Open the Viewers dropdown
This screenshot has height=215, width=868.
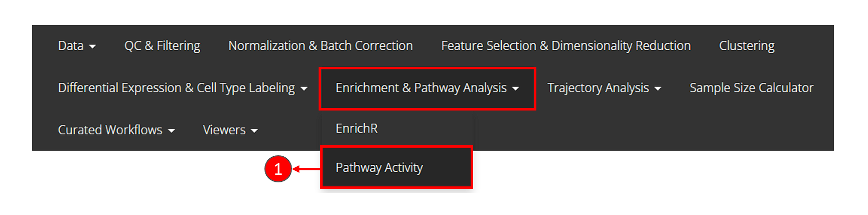pos(224,130)
